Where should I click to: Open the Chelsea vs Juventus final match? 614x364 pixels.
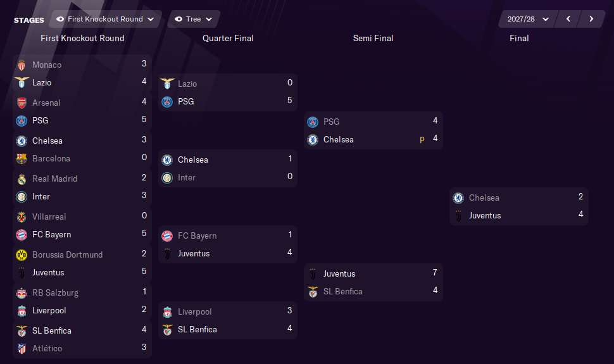click(519, 206)
